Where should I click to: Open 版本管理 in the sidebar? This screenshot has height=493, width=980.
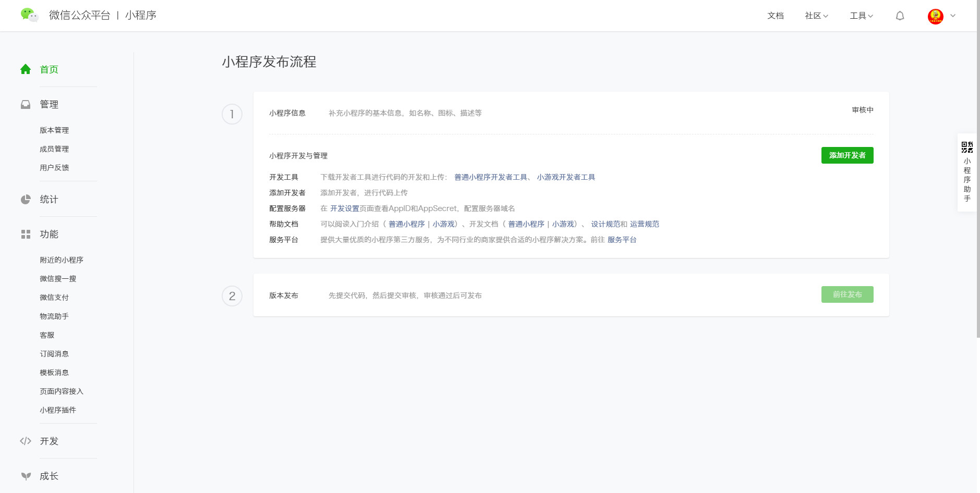(54, 130)
